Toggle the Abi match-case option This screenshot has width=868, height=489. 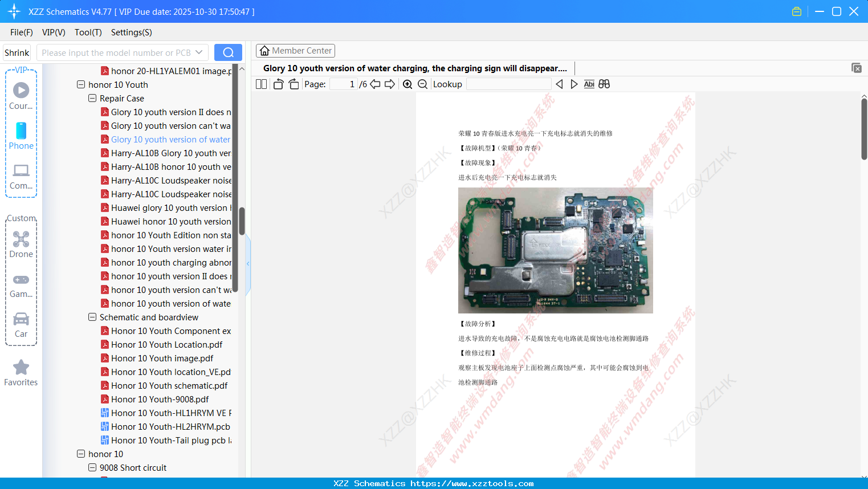click(x=589, y=84)
